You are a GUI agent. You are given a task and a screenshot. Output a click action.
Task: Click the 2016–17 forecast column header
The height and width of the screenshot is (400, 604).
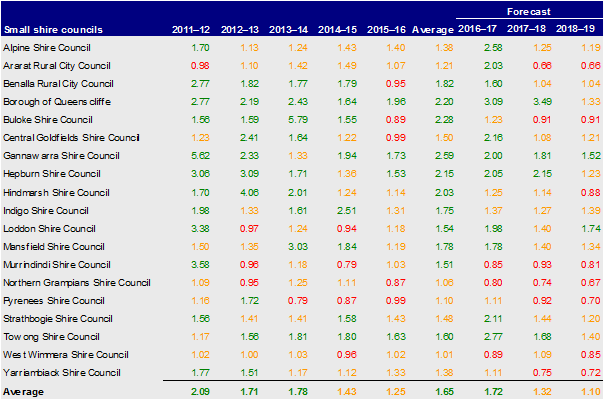(477, 29)
